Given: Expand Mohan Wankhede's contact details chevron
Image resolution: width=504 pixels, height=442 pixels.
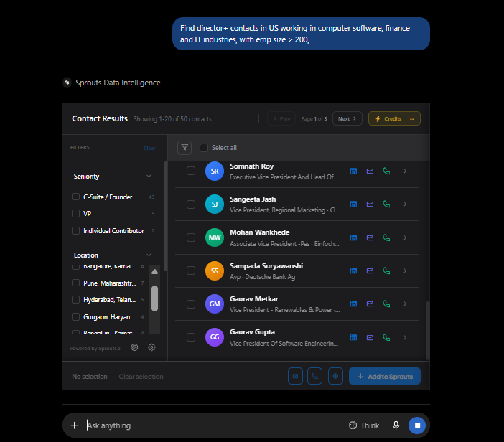Looking at the screenshot, I should point(405,238).
